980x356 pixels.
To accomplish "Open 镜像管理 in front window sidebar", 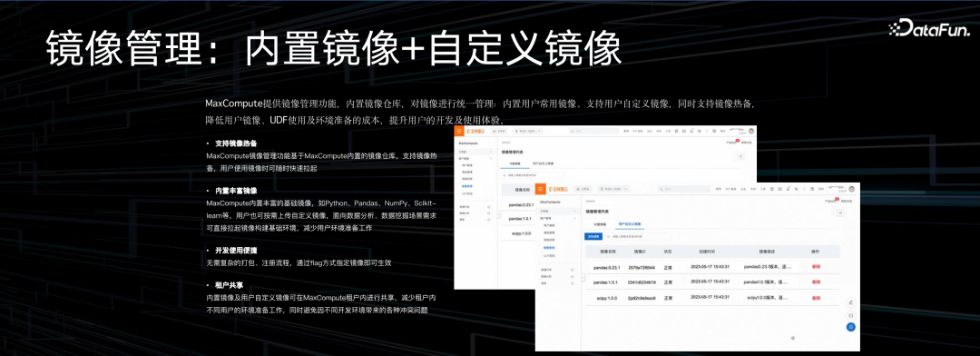I will pyautogui.click(x=549, y=248).
